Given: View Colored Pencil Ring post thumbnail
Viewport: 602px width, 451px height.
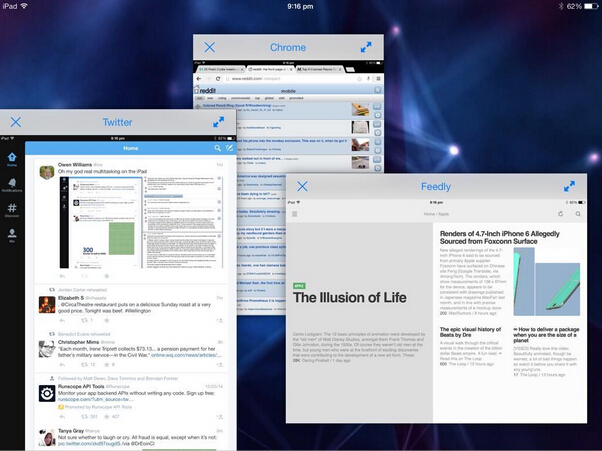Looking at the screenshot, I should [360, 109].
